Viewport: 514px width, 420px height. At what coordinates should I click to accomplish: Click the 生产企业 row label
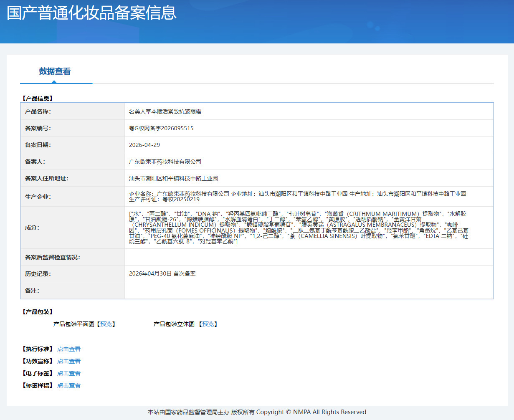(x=38, y=197)
